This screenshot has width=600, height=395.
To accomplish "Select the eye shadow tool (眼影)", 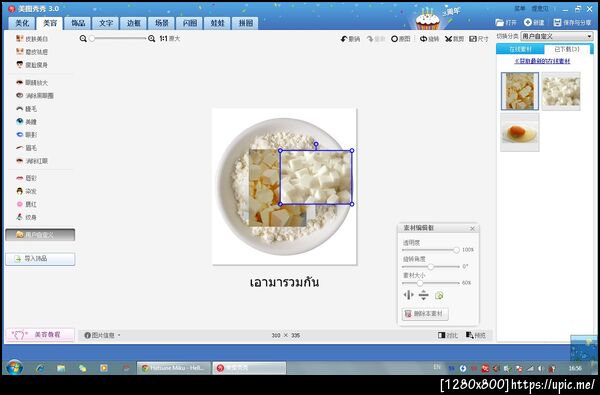I will (27, 135).
